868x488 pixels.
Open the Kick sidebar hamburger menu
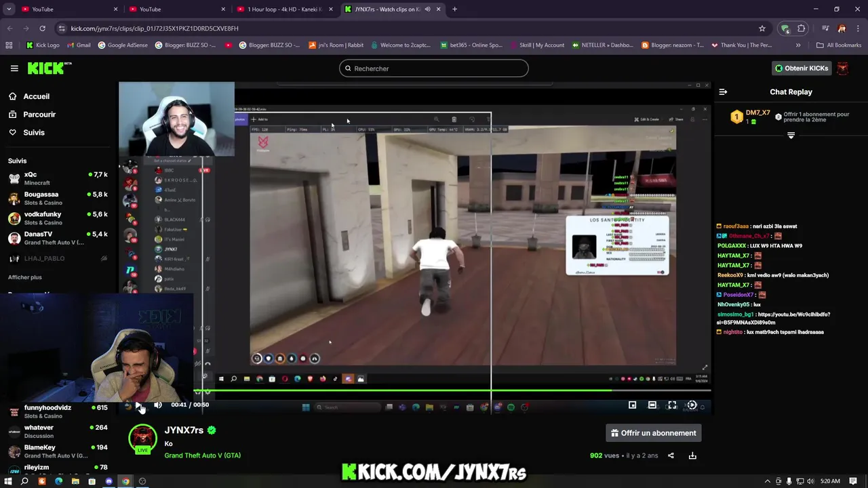tap(14, 68)
